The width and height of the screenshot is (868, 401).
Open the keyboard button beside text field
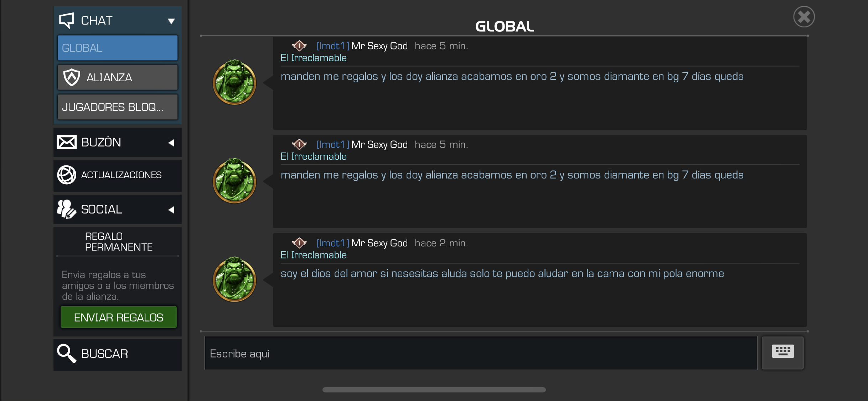(x=783, y=353)
